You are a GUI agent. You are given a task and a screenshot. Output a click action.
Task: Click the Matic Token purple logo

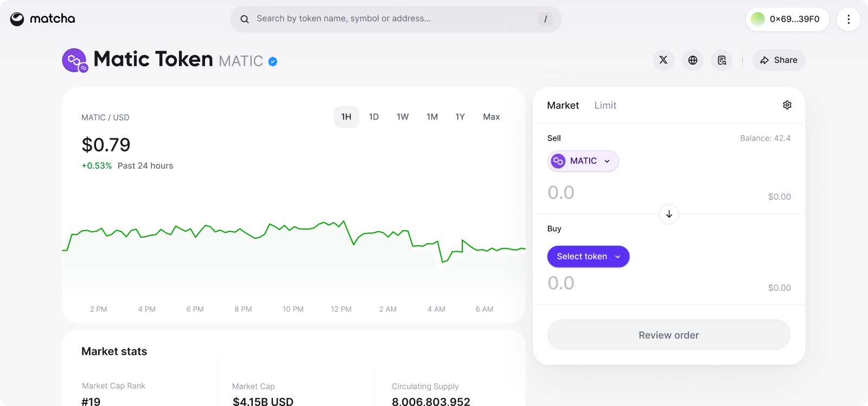coord(75,60)
